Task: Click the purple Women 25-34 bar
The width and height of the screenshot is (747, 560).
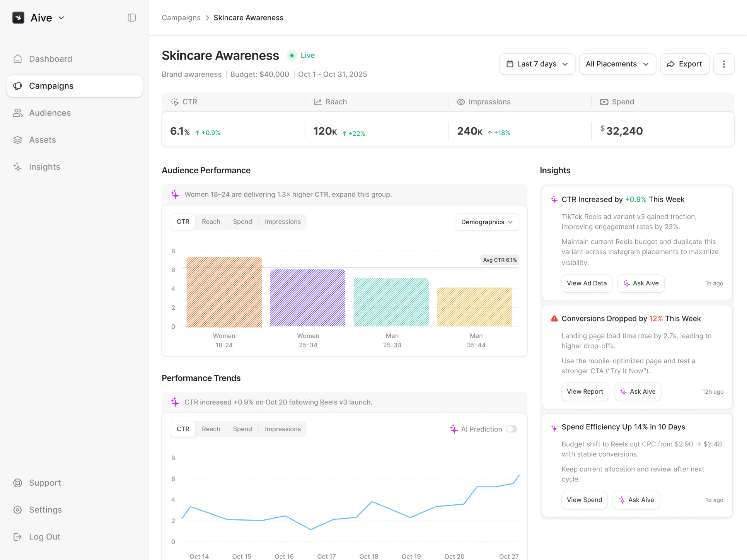Action: pyautogui.click(x=308, y=298)
